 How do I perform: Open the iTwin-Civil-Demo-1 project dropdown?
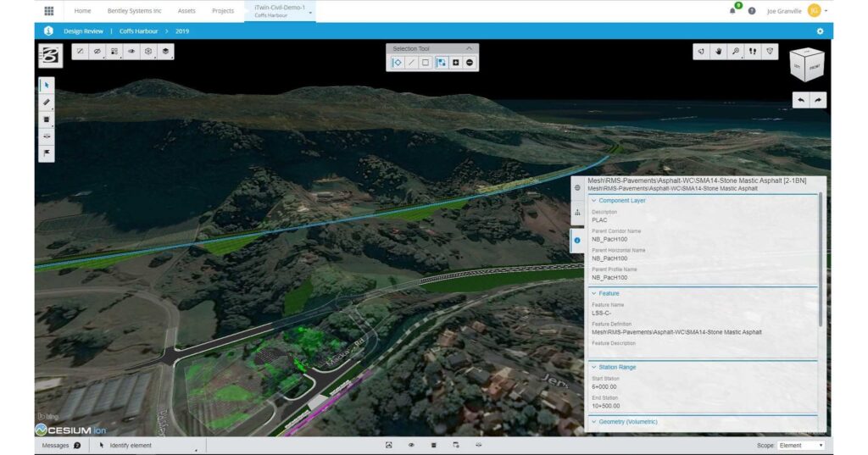[x=280, y=11]
